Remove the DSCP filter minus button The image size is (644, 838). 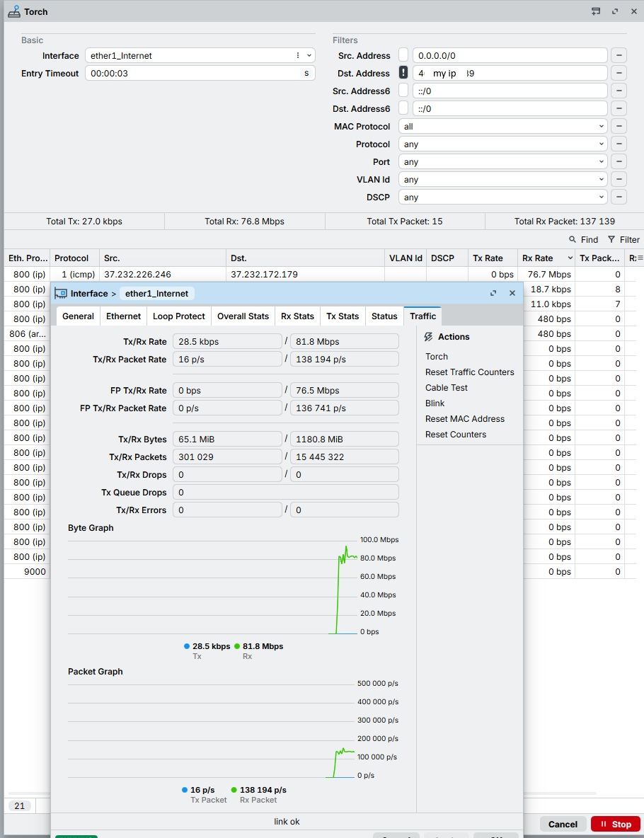(619, 197)
